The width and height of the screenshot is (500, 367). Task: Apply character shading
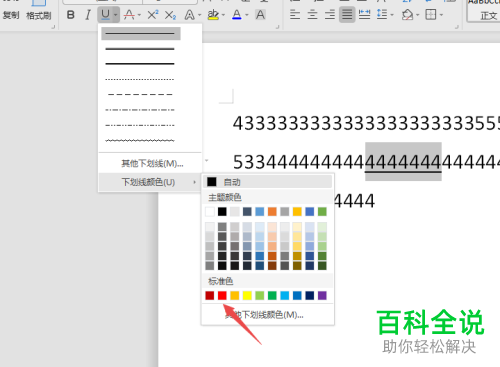click(x=260, y=15)
